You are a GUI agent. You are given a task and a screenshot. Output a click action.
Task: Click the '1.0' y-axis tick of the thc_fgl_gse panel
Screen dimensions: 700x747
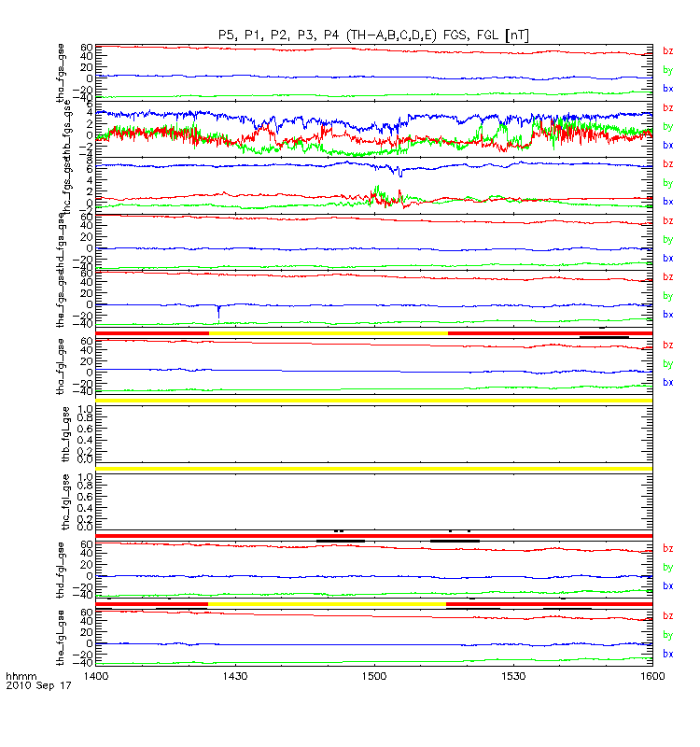(x=85, y=477)
